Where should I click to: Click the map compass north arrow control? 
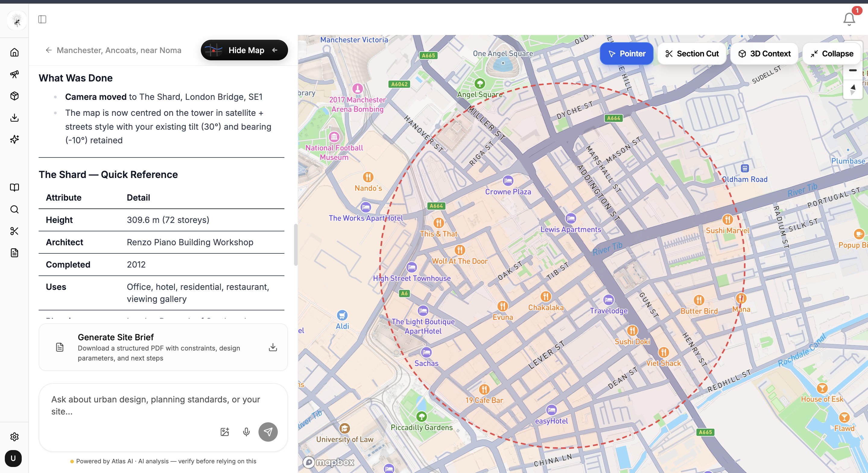pyautogui.click(x=853, y=89)
